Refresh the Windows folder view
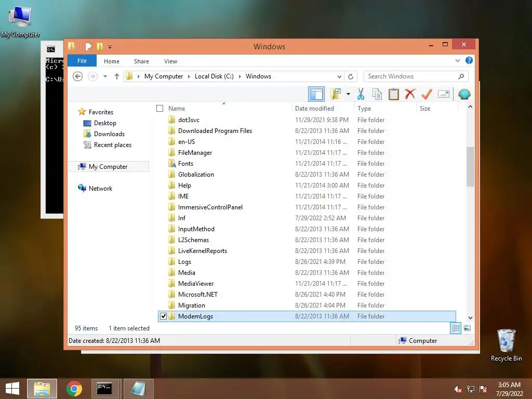Image resolution: width=532 pixels, height=399 pixels. click(351, 77)
